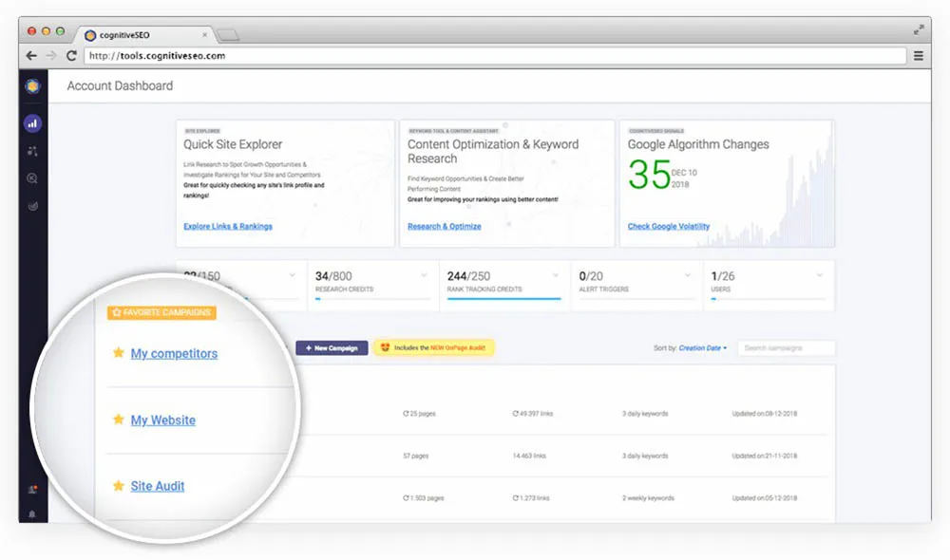
Task: Toggle the favorite star on My competitors
Action: click(118, 353)
